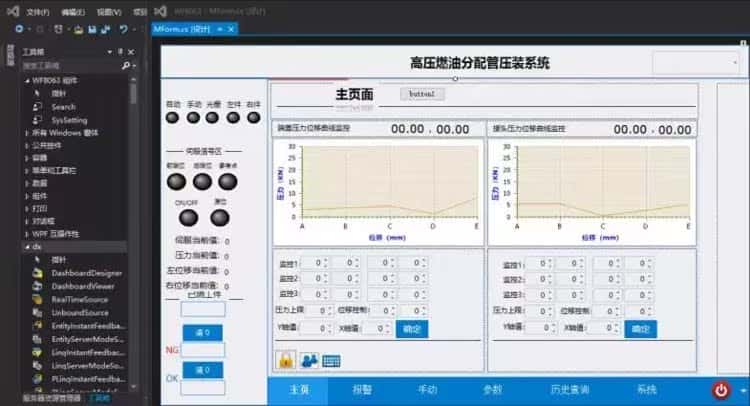The height and width of the screenshot is (406, 750).
Task: Expand the 所有 Windows 窗体 toolbox group
Action: click(x=27, y=133)
